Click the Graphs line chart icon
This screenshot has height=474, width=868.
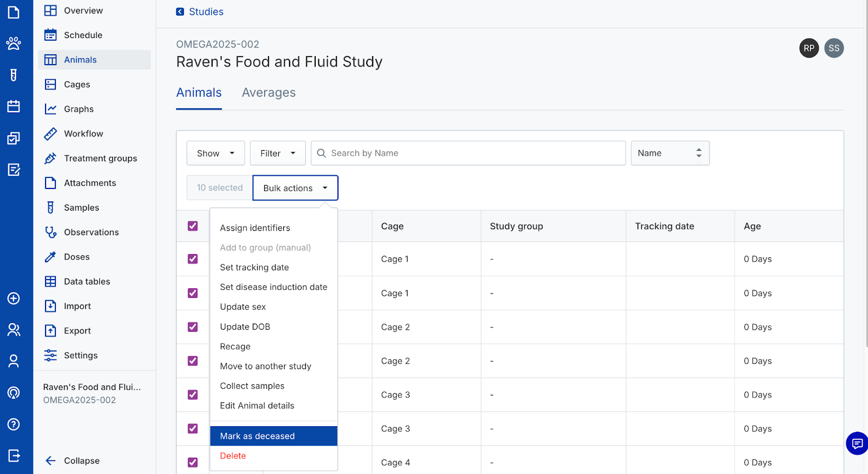coord(50,109)
